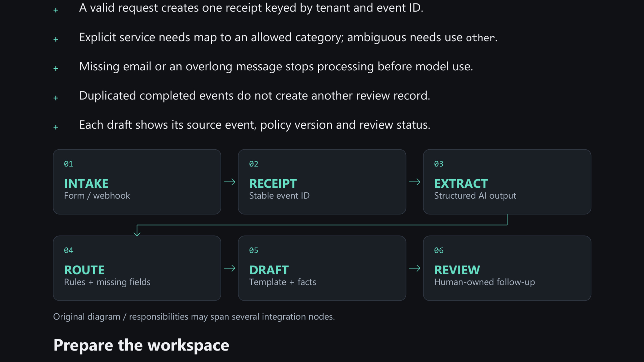
Task: Click the plus bullet beside 'Each draft shows'
Action: tap(56, 127)
